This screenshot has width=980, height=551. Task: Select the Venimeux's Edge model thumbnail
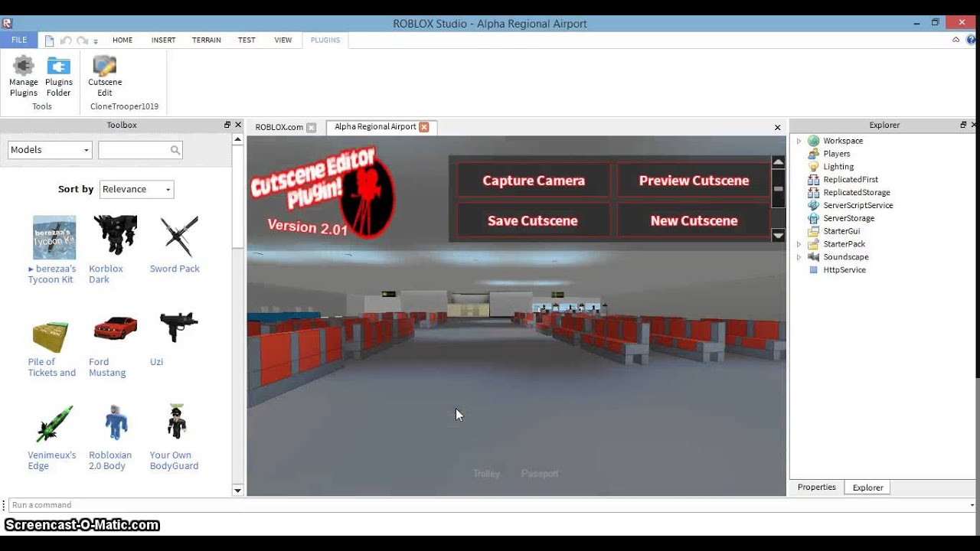(x=54, y=423)
